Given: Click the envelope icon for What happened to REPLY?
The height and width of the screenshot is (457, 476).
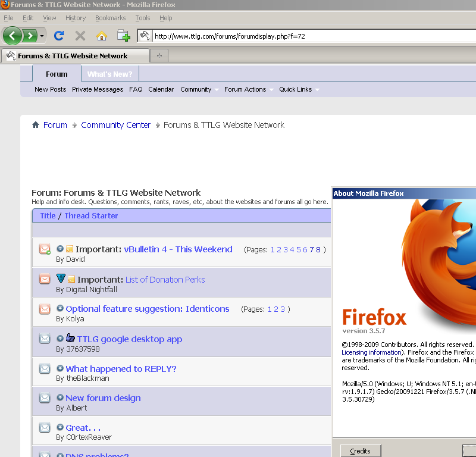Looking at the screenshot, I should point(45,368).
